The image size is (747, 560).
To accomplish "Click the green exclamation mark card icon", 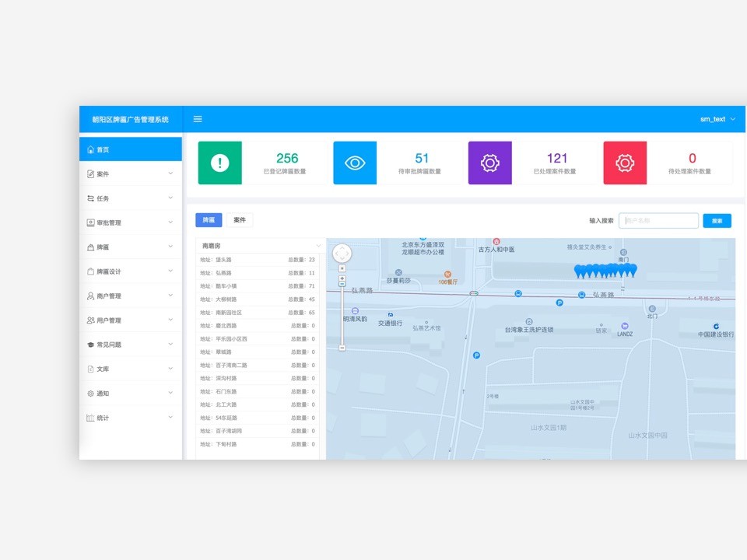I will 220,163.
